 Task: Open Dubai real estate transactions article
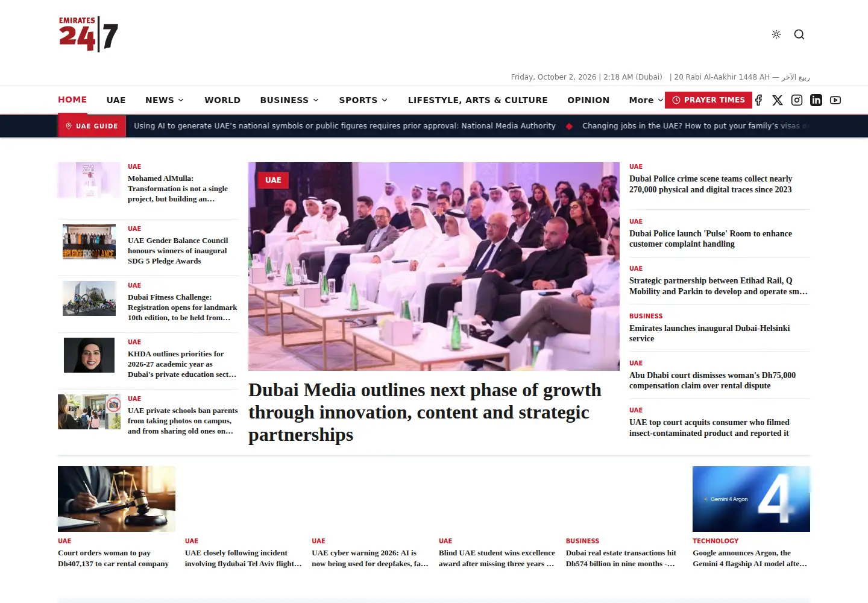coord(621,558)
